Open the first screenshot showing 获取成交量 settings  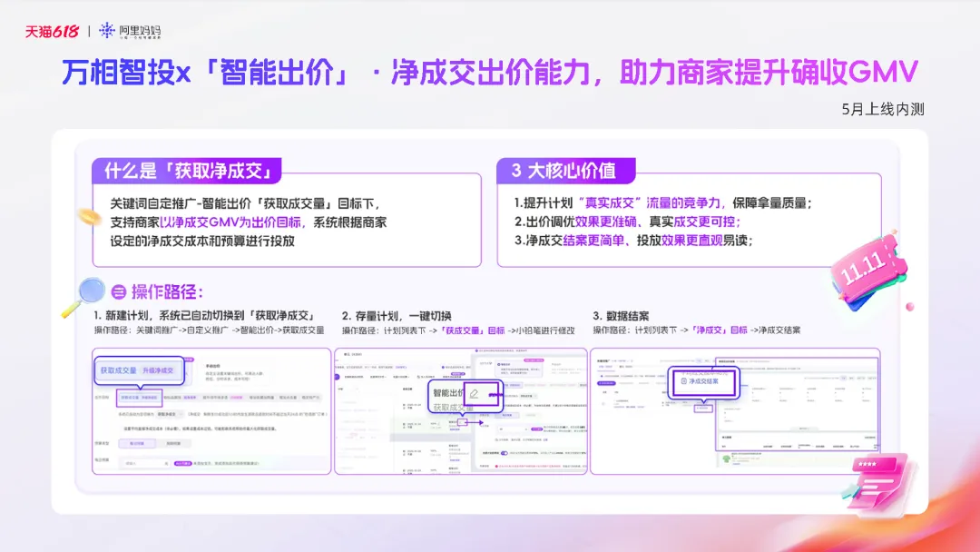point(211,411)
